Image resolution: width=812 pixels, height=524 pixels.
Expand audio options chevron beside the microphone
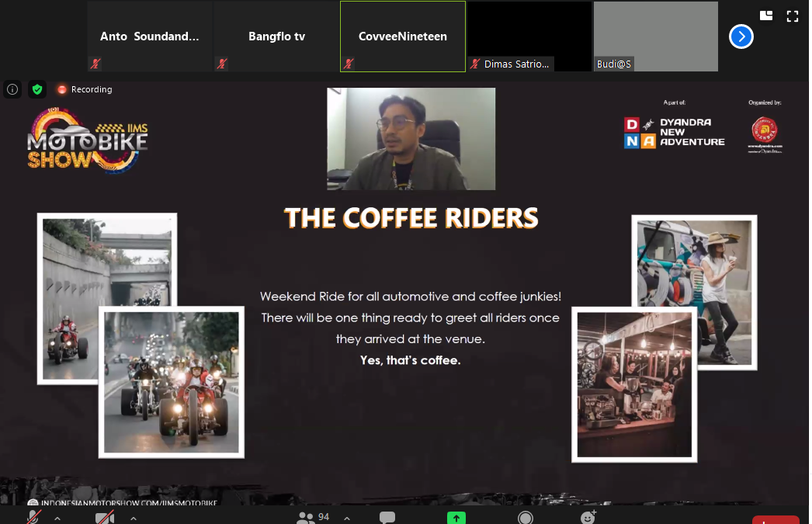57,518
